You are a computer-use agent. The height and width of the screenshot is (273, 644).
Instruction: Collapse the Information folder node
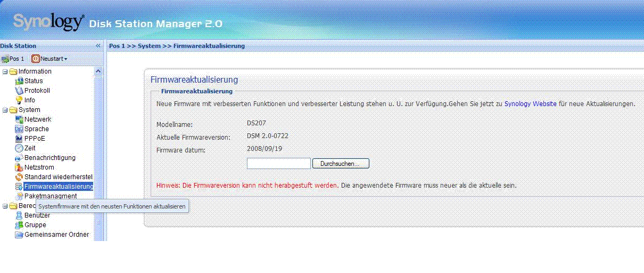tap(5, 71)
